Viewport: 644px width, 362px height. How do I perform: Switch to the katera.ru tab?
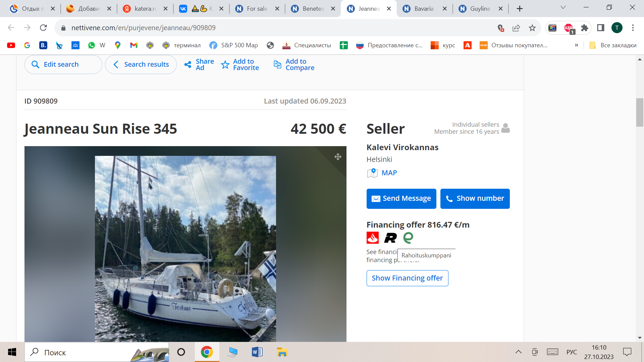[145, 9]
